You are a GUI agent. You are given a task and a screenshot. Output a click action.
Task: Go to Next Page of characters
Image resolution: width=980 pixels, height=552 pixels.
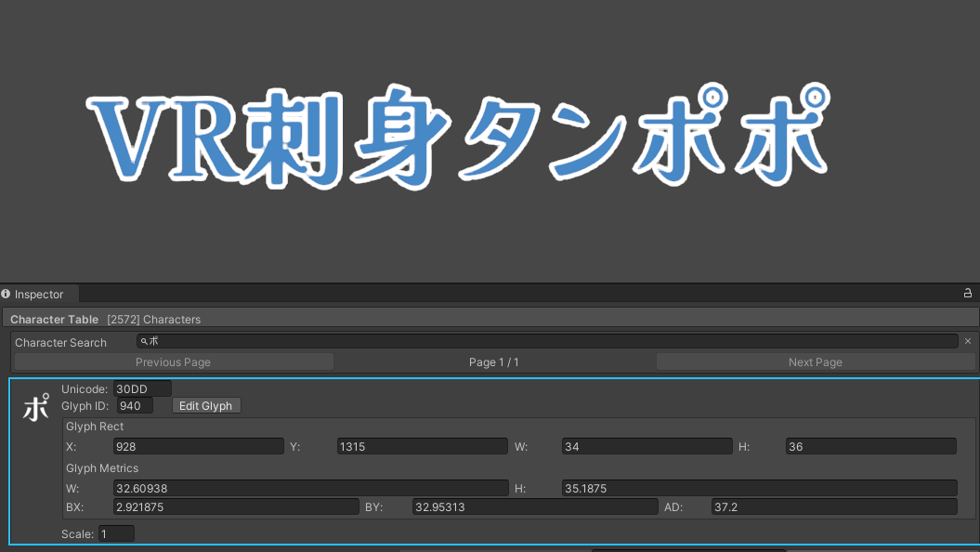pos(815,362)
